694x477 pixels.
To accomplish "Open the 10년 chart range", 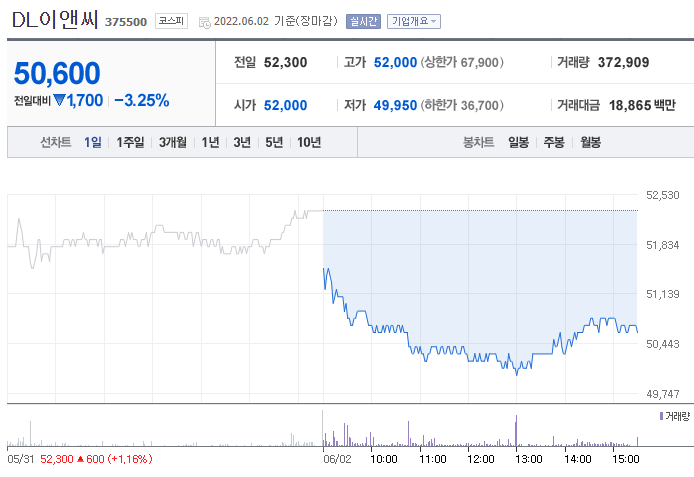I will [x=309, y=142].
